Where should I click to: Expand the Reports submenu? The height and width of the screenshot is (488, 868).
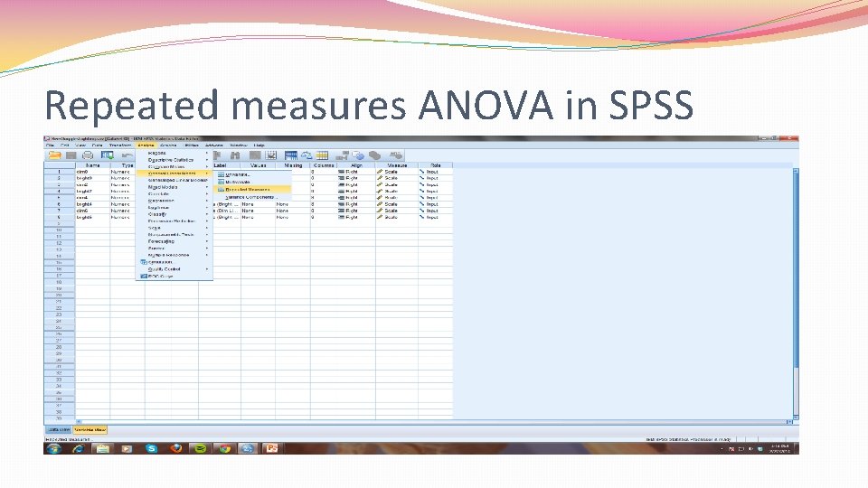click(x=174, y=153)
